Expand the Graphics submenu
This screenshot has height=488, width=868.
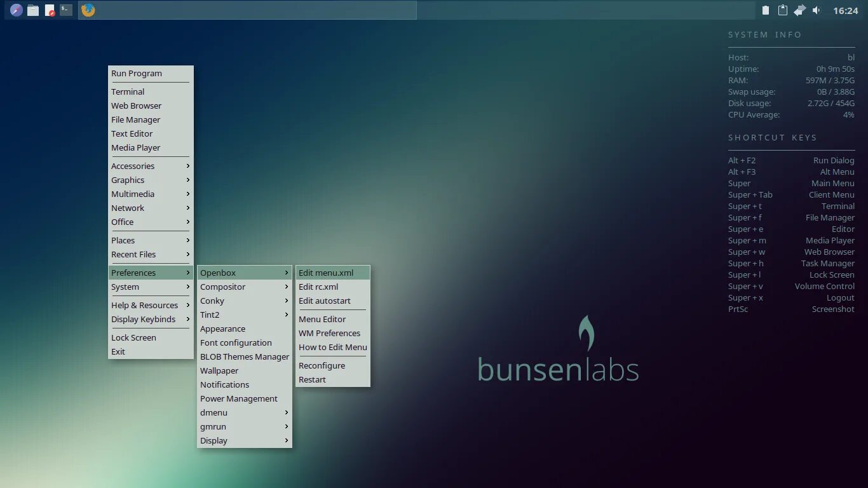151,180
